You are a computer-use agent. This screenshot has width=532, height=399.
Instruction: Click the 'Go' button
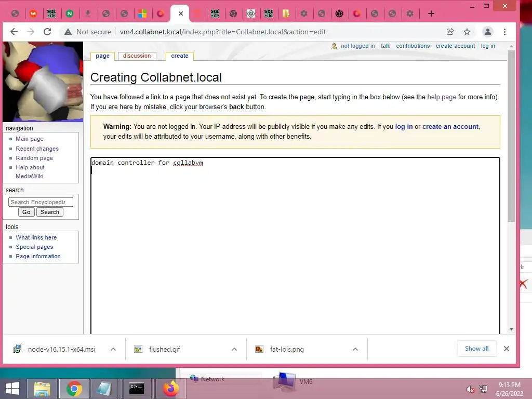[26, 212]
